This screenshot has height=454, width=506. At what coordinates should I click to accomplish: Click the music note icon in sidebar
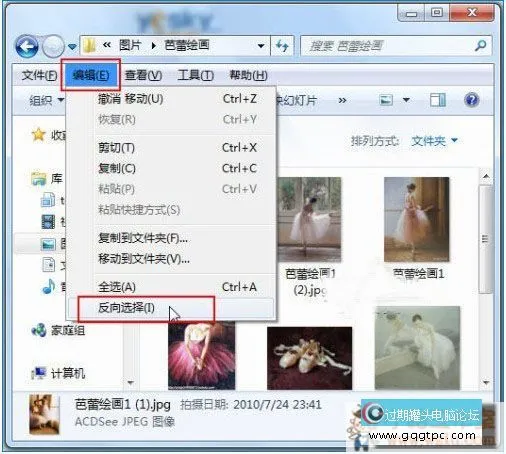pyautogui.click(x=49, y=286)
